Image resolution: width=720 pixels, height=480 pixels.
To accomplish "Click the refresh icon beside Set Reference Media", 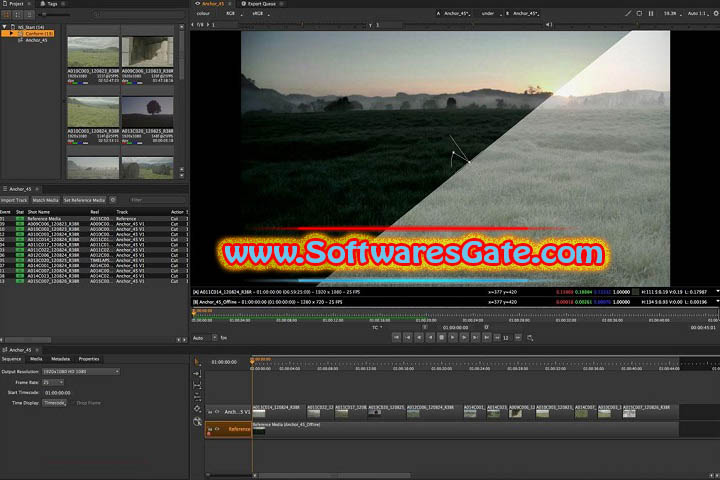I will click(113, 200).
